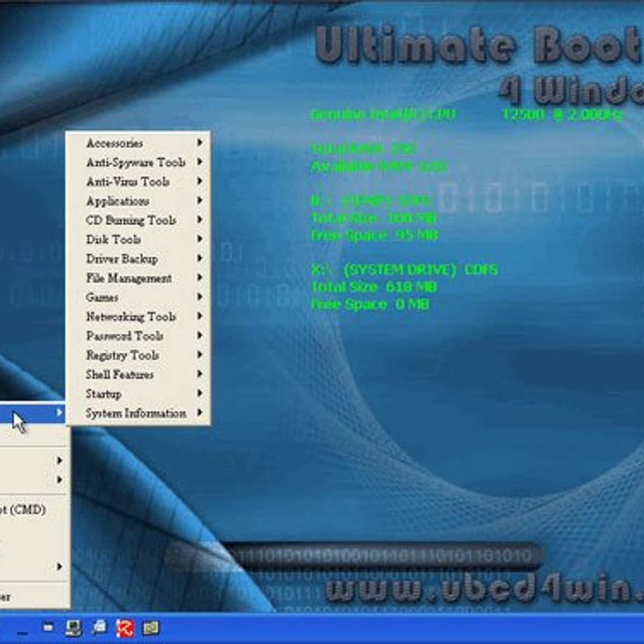Image resolution: width=644 pixels, height=644 pixels.
Task: Click the printer-like icon in the taskbar
Action: tap(99, 627)
